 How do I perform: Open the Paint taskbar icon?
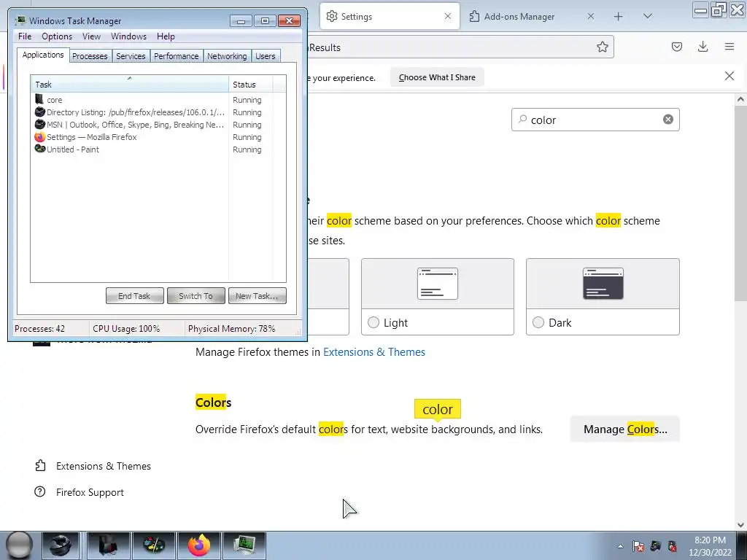point(154,545)
